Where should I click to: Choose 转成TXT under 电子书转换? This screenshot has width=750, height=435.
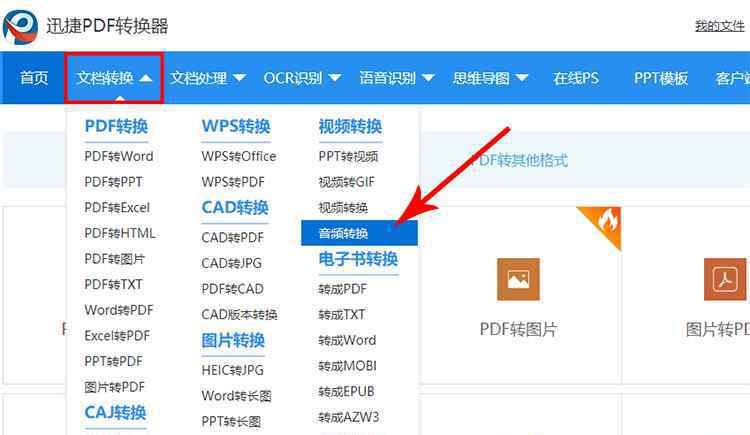coord(342,315)
